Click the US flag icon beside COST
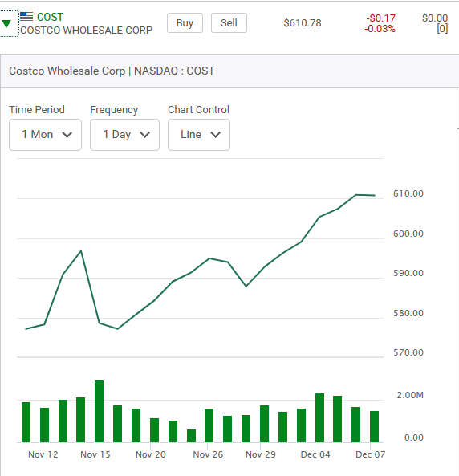Screen dimensions: 459x476 click(26, 17)
